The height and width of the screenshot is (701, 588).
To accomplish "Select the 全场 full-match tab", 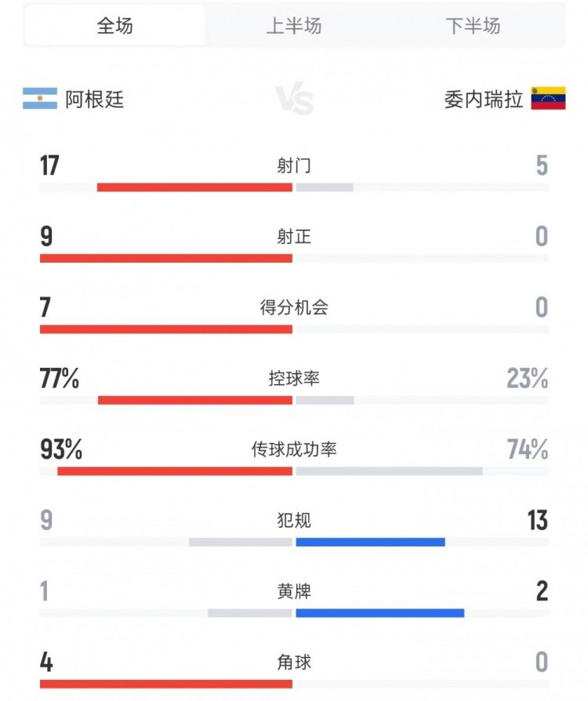I will pyautogui.click(x=115, y=25).
